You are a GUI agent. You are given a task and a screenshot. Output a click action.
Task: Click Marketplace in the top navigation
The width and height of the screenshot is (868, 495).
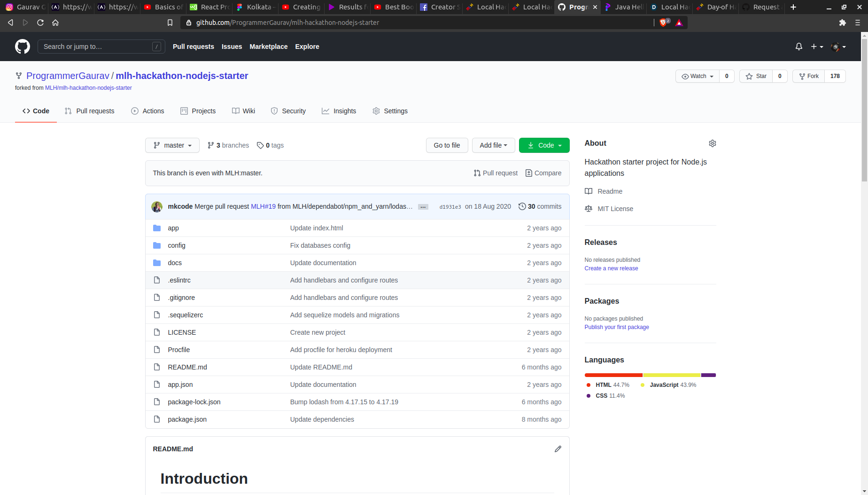(269, 47)
